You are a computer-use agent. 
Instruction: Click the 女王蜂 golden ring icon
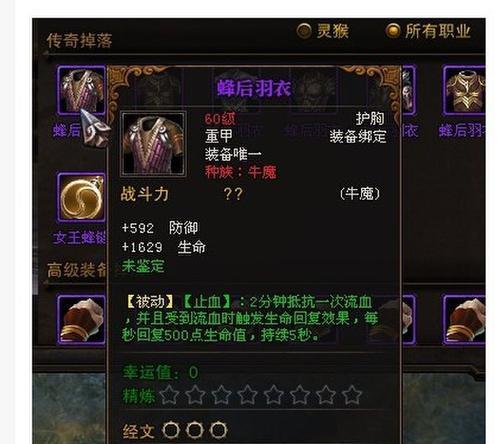[82, 197]
